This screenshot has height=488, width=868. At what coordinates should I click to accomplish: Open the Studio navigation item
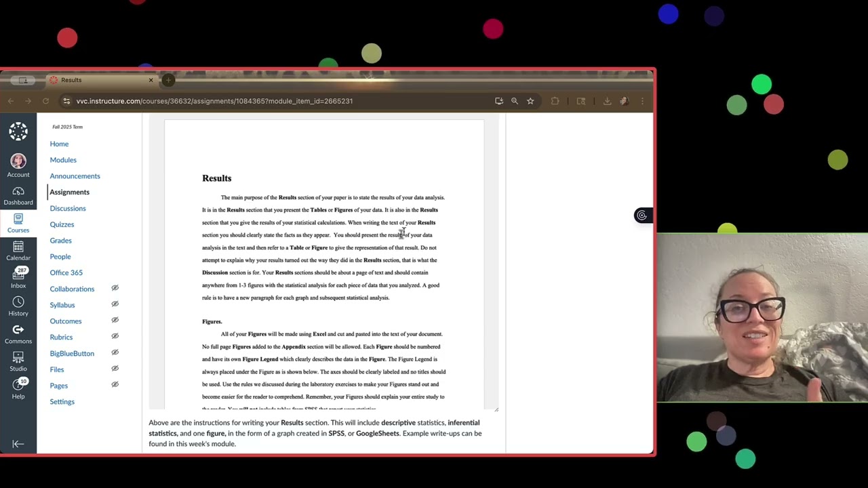[18, 362]
